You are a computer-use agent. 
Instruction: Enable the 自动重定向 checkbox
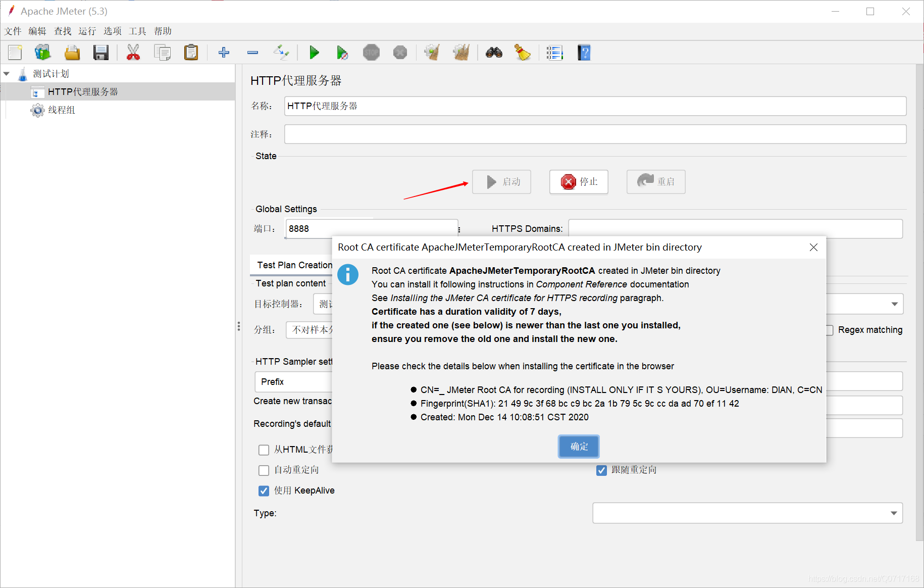(x=264, y=470)
